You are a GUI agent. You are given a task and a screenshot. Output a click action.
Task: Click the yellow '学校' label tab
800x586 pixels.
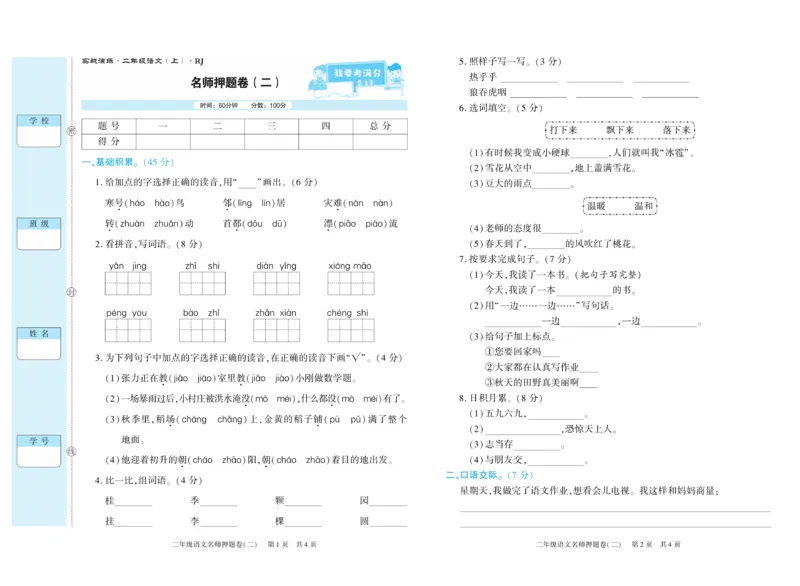point(40,120)
